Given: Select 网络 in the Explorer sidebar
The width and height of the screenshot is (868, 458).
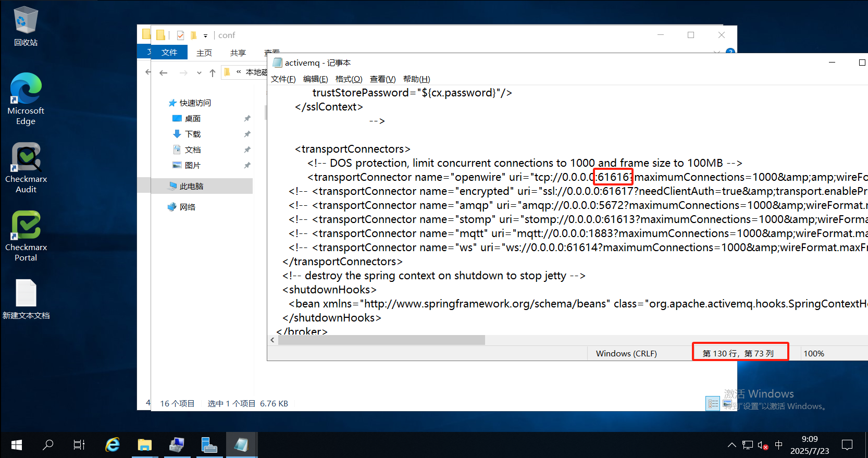Looking at the screenshot, I should pyautogui.click(x=188, y=207).
